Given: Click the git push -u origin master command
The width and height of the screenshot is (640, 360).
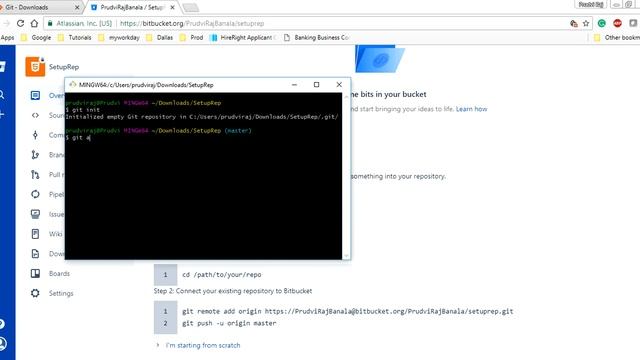Looking at the screenshot, I should coord(229,323).
